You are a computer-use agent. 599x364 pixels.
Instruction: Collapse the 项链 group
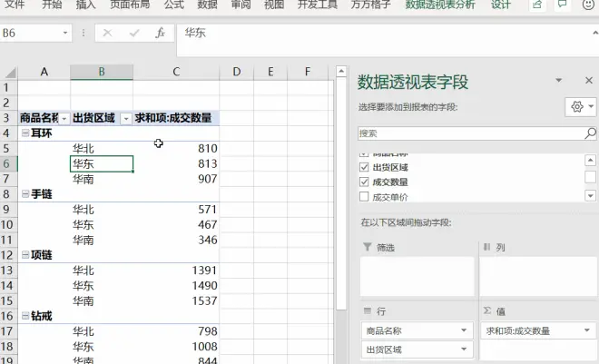tap(25, 255)
